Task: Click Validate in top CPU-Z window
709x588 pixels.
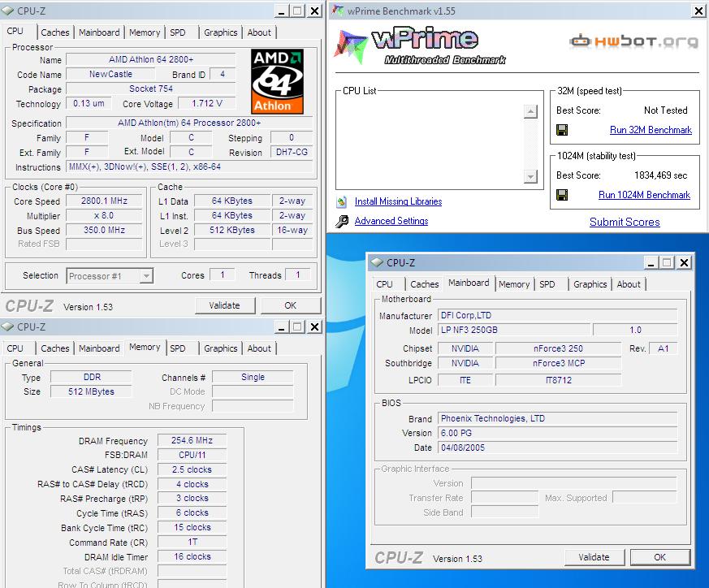Action: pos(225,305)
